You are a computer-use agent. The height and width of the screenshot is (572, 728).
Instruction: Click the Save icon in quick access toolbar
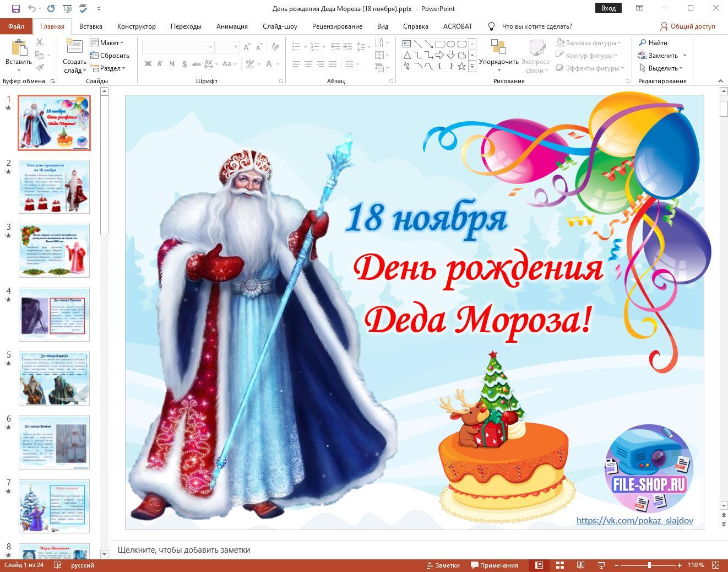15,8
